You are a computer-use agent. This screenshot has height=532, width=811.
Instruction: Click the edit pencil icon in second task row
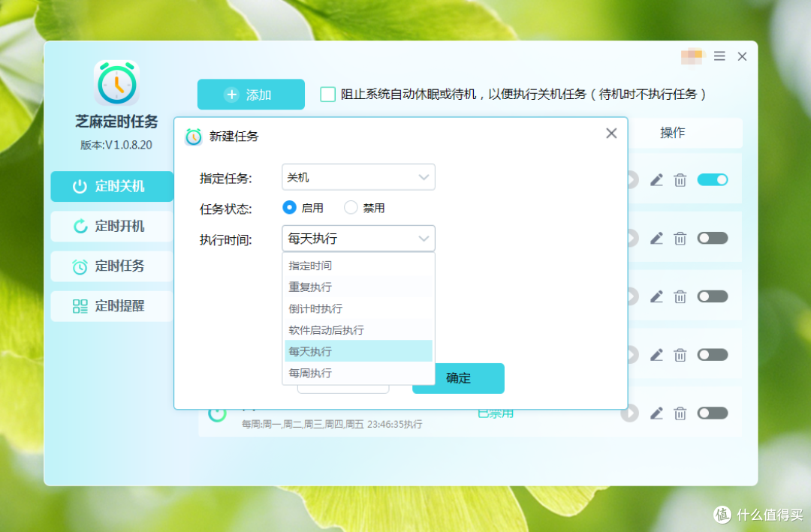pos(656,239)
